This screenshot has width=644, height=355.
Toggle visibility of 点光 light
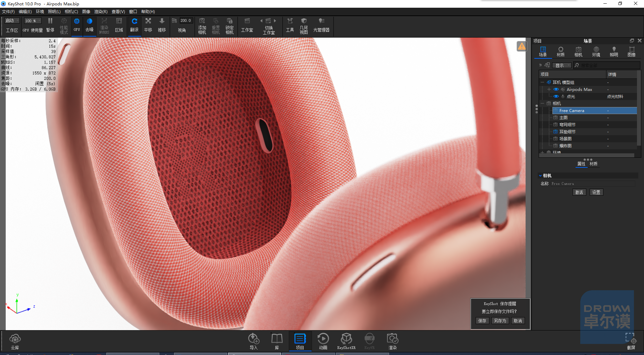[x=556, y=96]
